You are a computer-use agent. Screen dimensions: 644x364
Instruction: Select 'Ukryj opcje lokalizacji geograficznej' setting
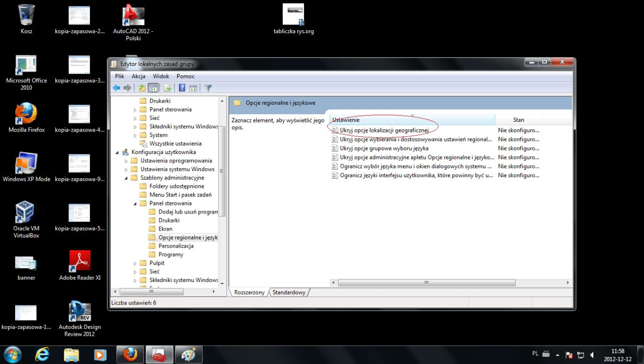point(383,130)
